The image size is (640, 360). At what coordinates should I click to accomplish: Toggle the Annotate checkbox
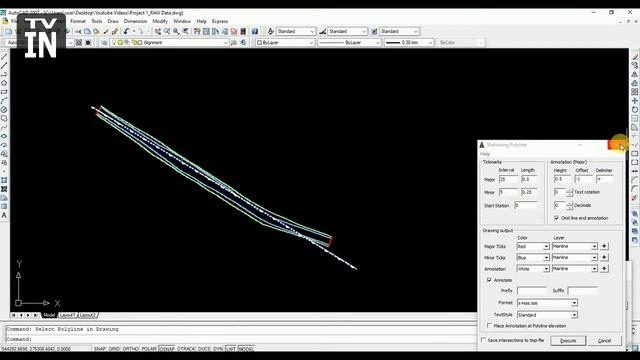(x=489, y=280)
